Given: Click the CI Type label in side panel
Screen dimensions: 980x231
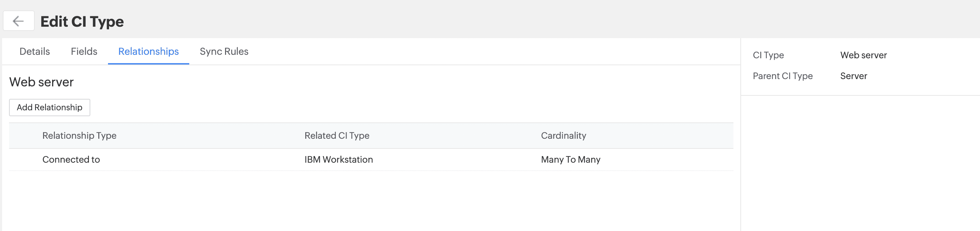Looking at the screenshot, I should point(768,55).
